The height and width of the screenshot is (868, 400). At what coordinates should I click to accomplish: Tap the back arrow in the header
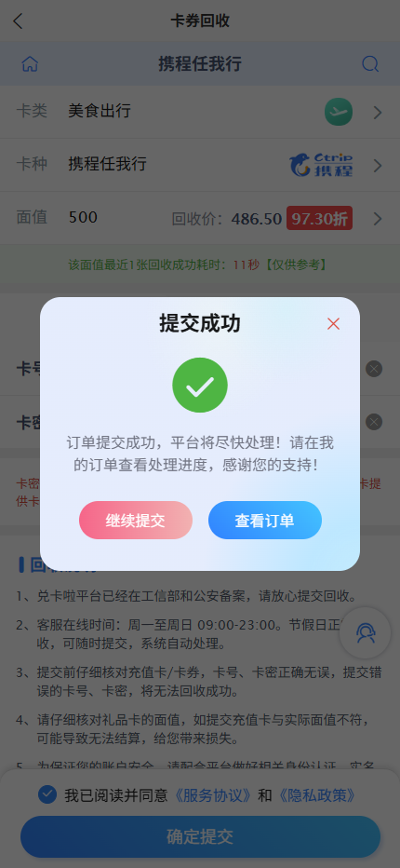pos(18,21)
